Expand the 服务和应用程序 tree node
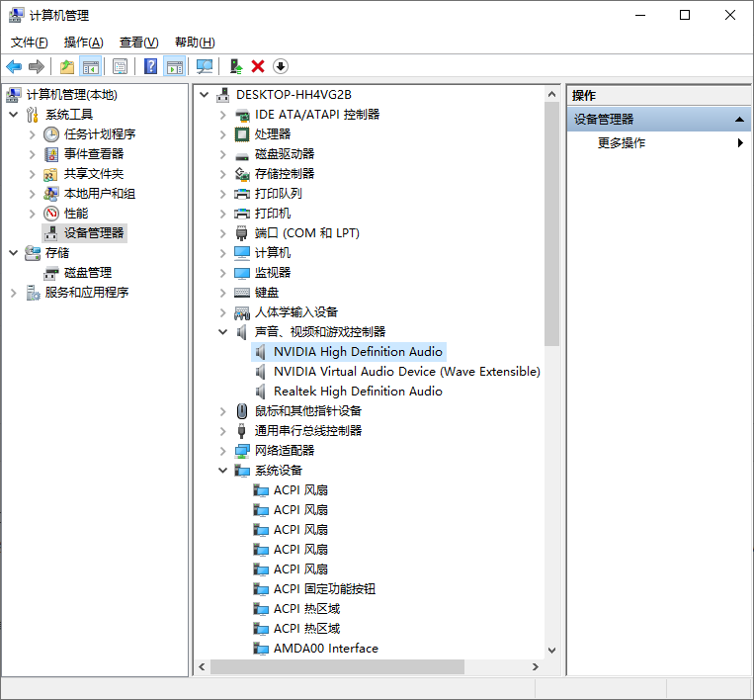 [14, 293]
